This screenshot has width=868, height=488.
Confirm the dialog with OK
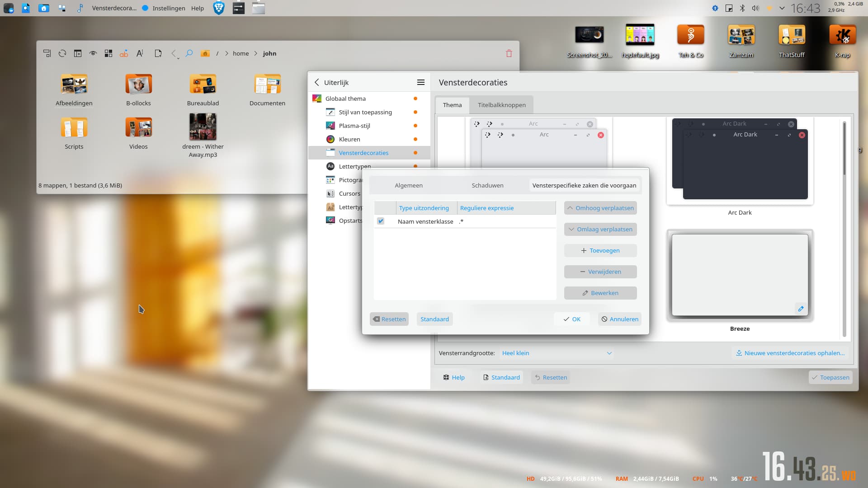(572, 319)
